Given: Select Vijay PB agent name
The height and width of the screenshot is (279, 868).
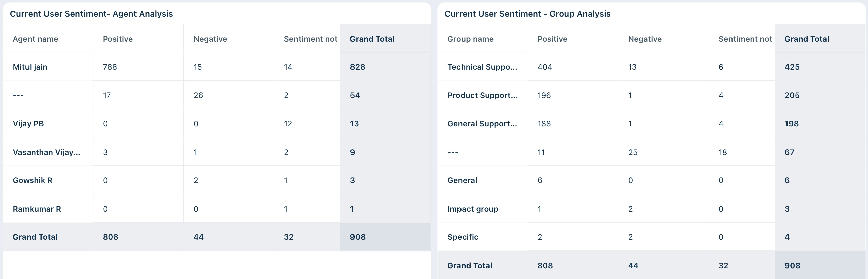Looking at the screenshot, I should [x=28, y=124].
